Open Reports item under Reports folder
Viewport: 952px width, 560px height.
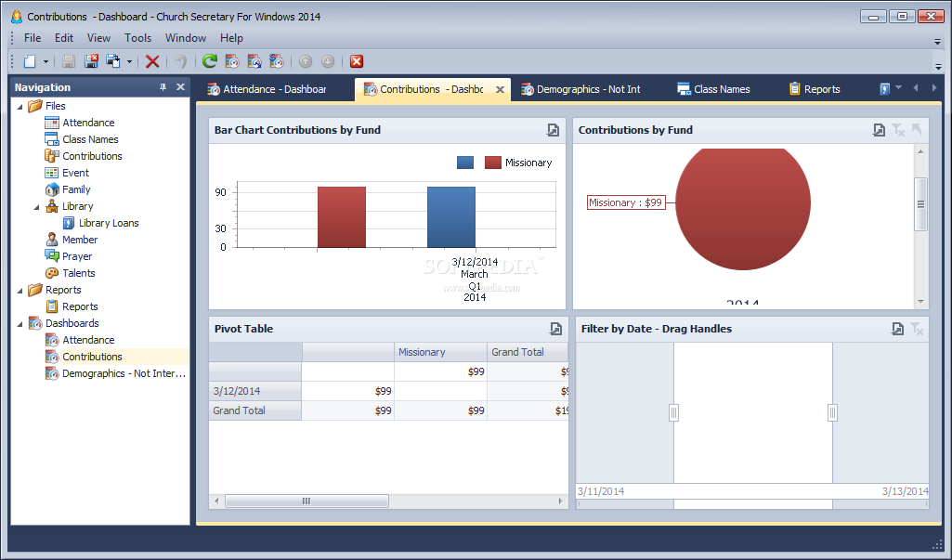tap(80, 306)
